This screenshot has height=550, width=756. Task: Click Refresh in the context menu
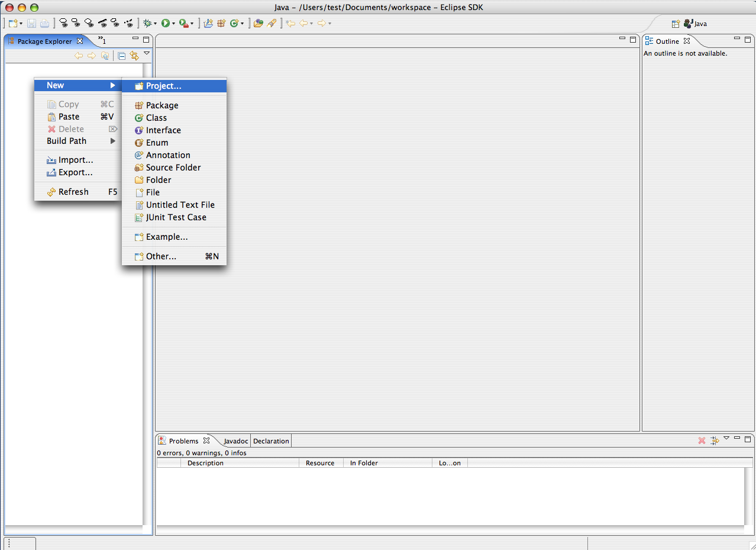[x=77, y=192]
